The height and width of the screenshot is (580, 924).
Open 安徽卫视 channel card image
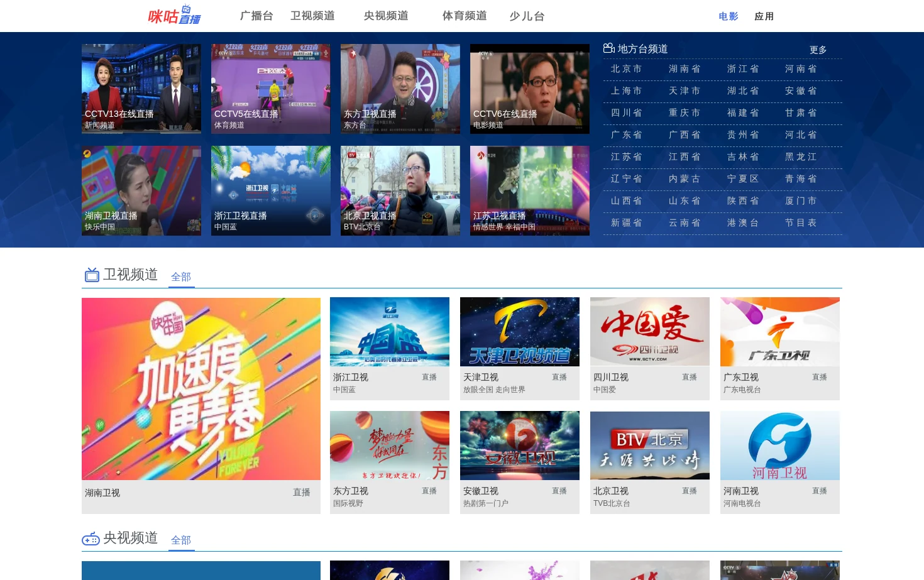520,446
